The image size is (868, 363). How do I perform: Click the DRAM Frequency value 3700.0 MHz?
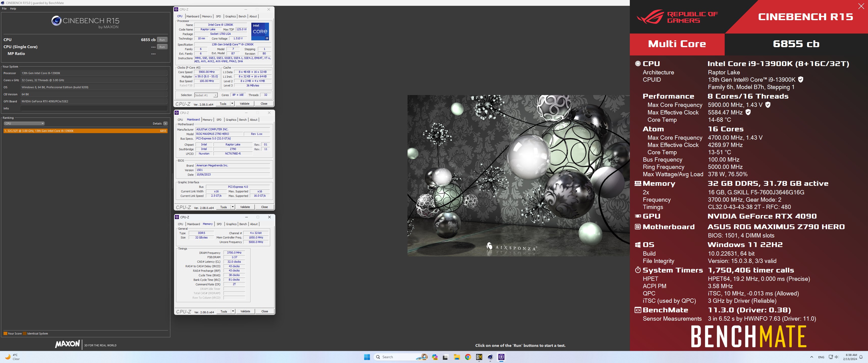pos(234,253)
